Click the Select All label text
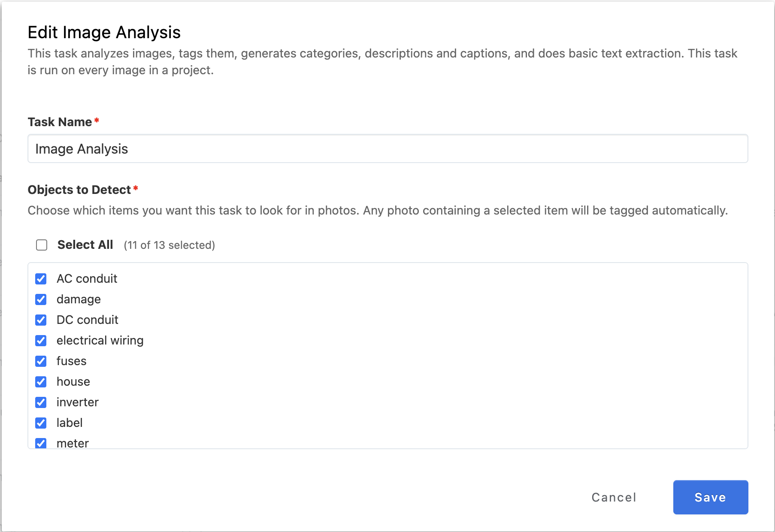Image resolution: width=775 pixels, height=532 pixels. tap(85, 245)
